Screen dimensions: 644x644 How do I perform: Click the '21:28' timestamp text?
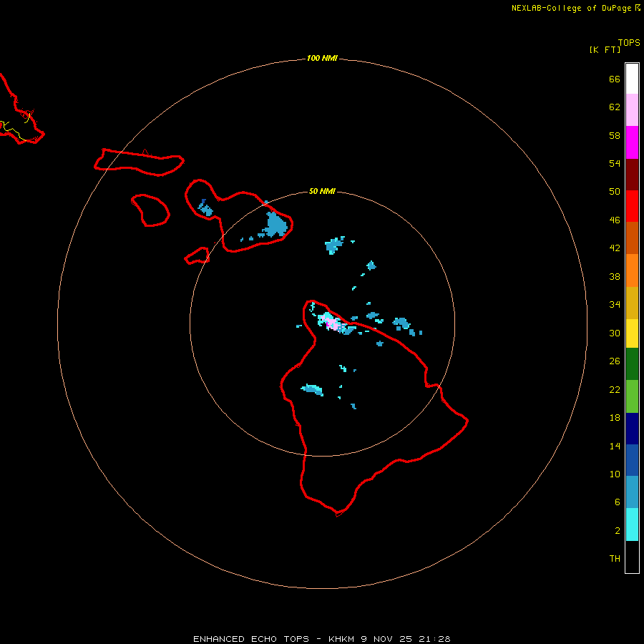434,639
